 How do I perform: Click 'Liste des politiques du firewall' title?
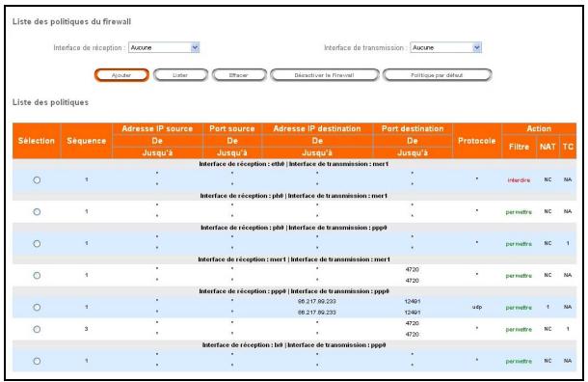point(71,22)
